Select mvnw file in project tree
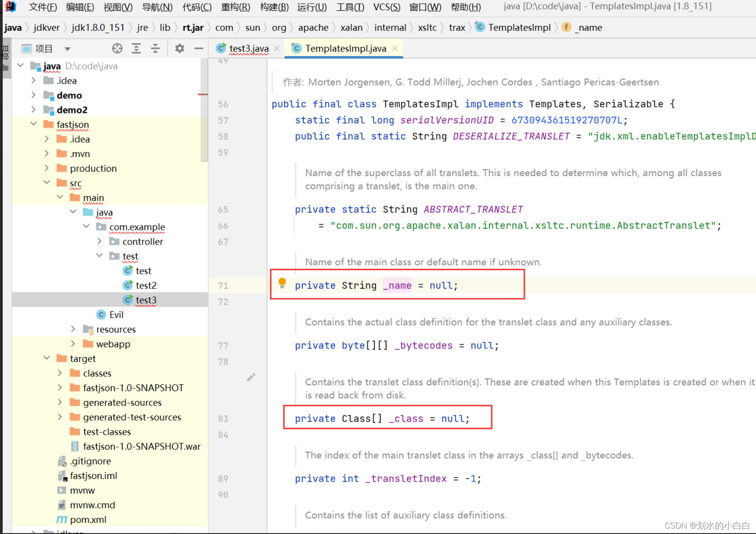Viewport: 756px width, 534px height. 82,490
